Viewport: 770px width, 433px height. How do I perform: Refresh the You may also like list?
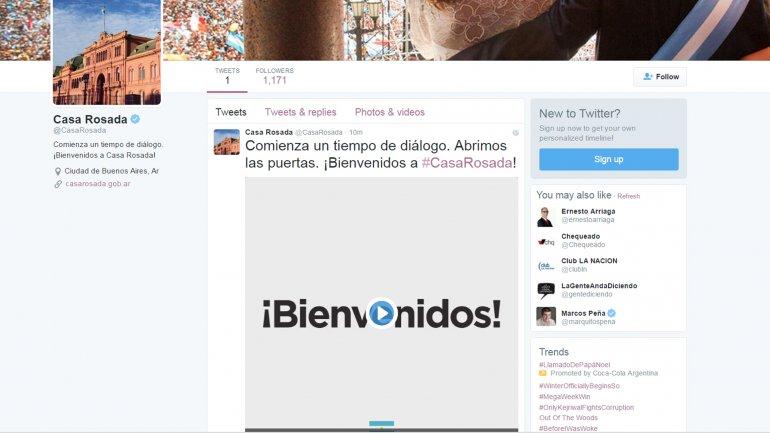pos(629,196)
